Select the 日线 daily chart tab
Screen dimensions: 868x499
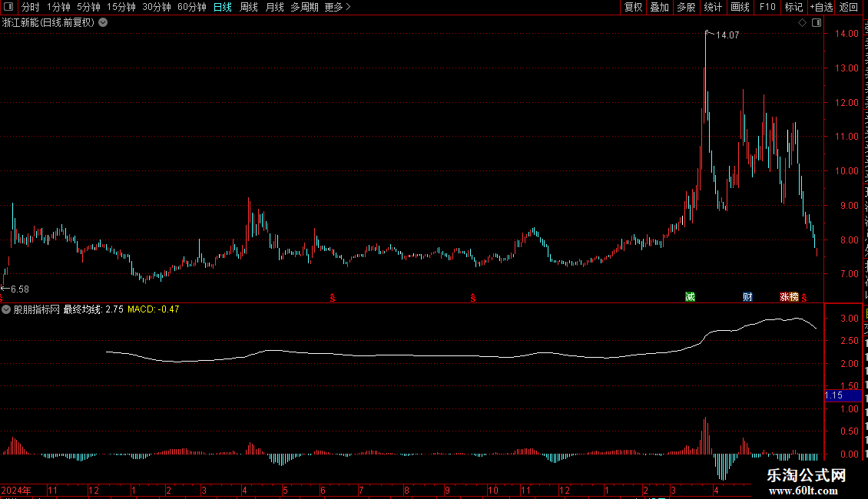(x=223, y=7)
